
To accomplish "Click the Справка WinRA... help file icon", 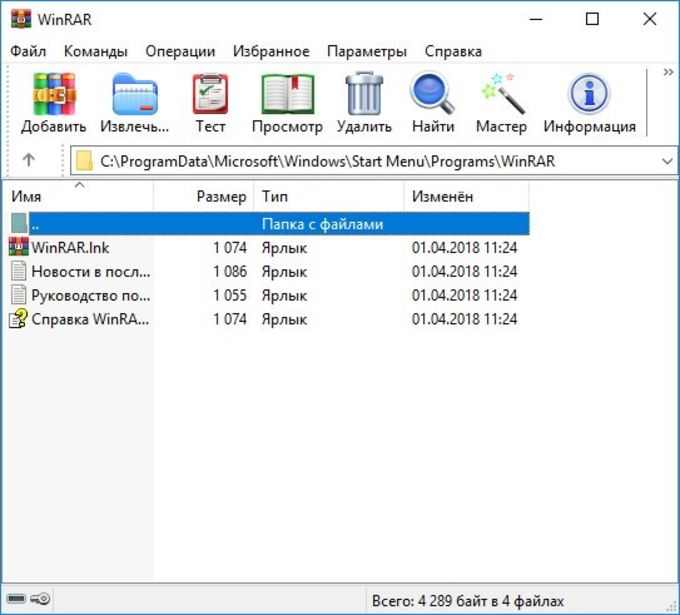I will 19,319.
